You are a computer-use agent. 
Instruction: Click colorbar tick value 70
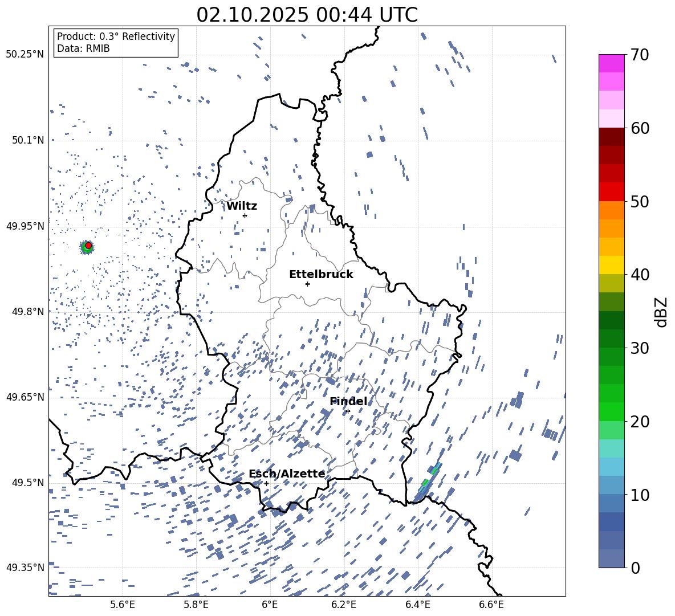[x=640, y=55]
